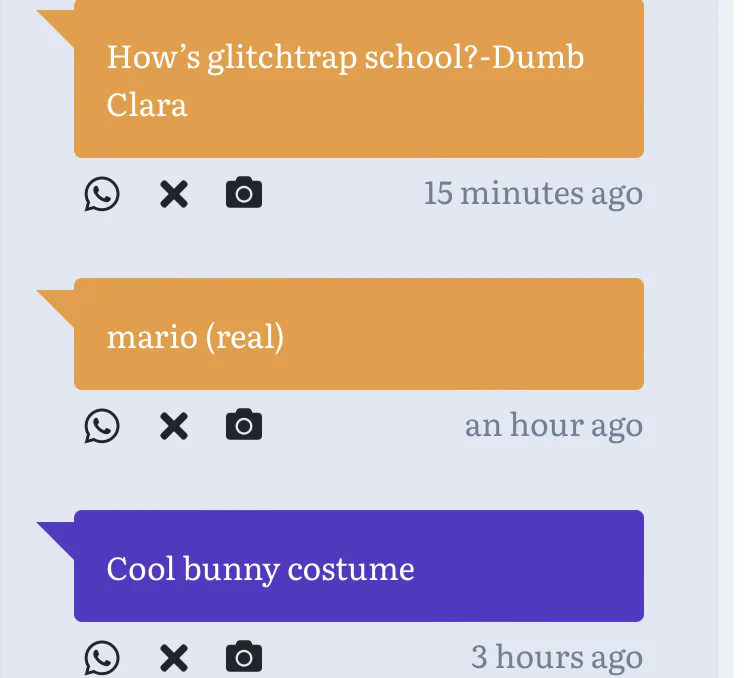Image resolution: width=750 pixels, height=678 pixels.
Task: Select the orange "mario (real)" message bubble
Action: click(358, 335)
